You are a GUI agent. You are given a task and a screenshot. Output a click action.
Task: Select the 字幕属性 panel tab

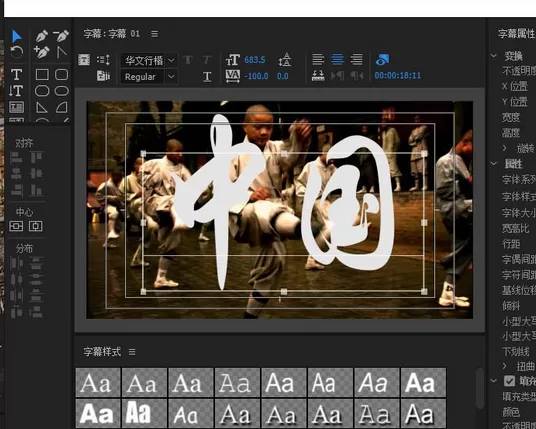(517, 34)
